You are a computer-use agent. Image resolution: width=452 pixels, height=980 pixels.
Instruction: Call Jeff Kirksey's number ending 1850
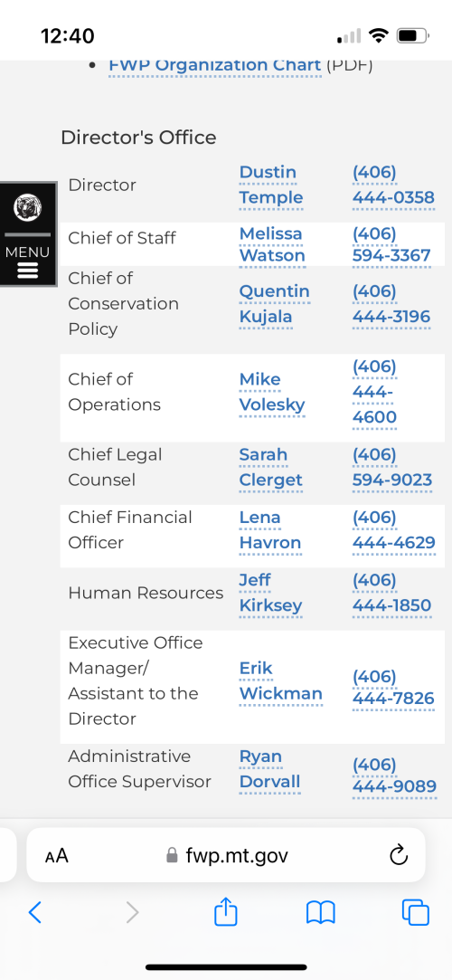tap(392, 593)
